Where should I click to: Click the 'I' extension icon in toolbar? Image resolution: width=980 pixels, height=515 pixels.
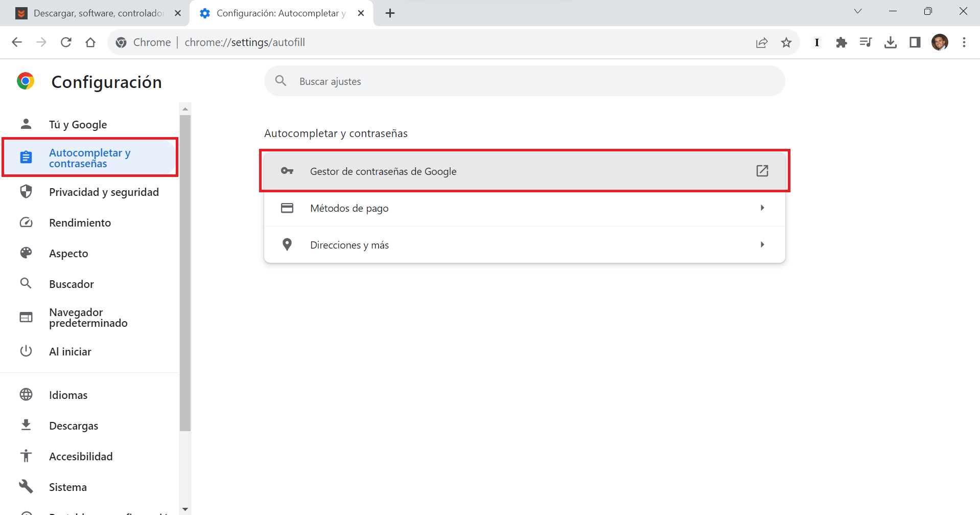pyautogui.click(x=817, y=42)
